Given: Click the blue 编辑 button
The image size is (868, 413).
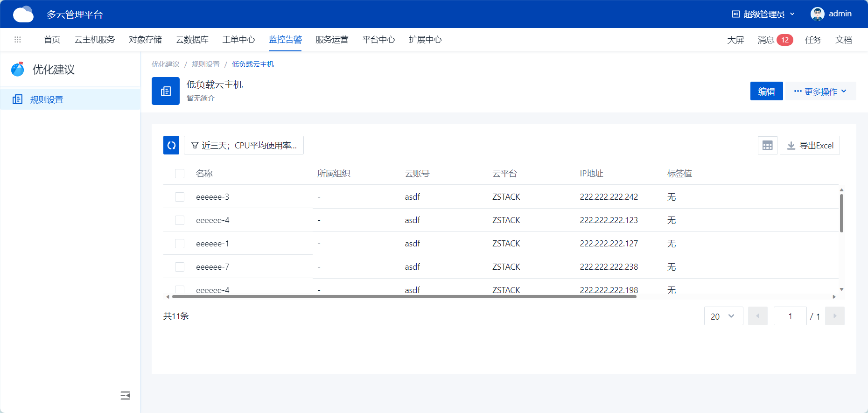Looking at the screenshot, I should [766, 91].
